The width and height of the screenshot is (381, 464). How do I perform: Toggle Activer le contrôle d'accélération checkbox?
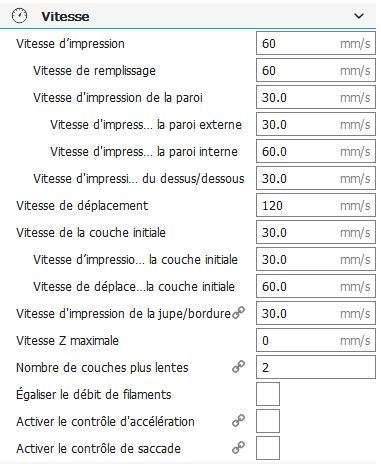(268, 421)
